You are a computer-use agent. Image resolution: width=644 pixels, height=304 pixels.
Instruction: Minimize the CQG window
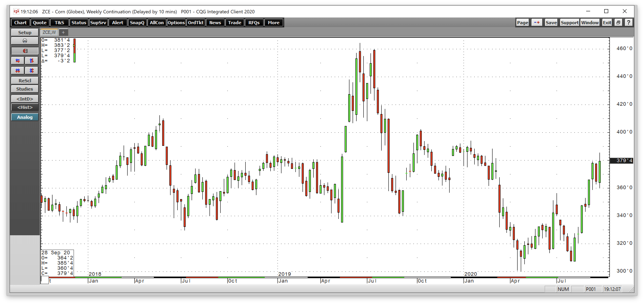588,11
